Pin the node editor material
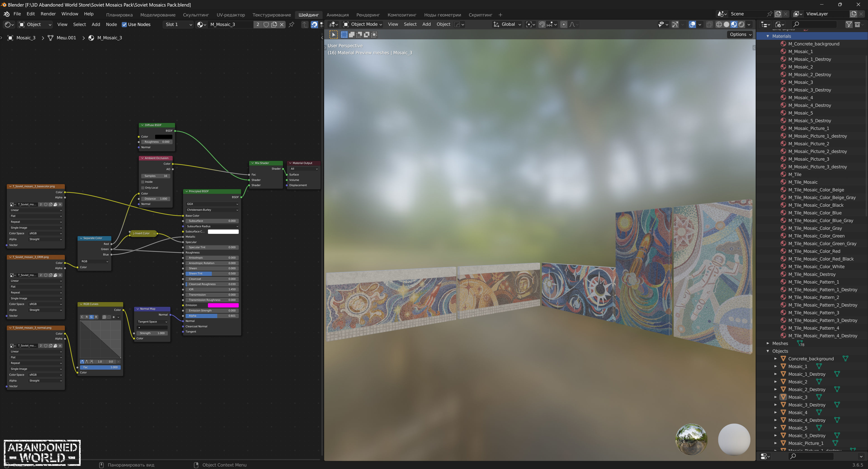 (291, 24)
